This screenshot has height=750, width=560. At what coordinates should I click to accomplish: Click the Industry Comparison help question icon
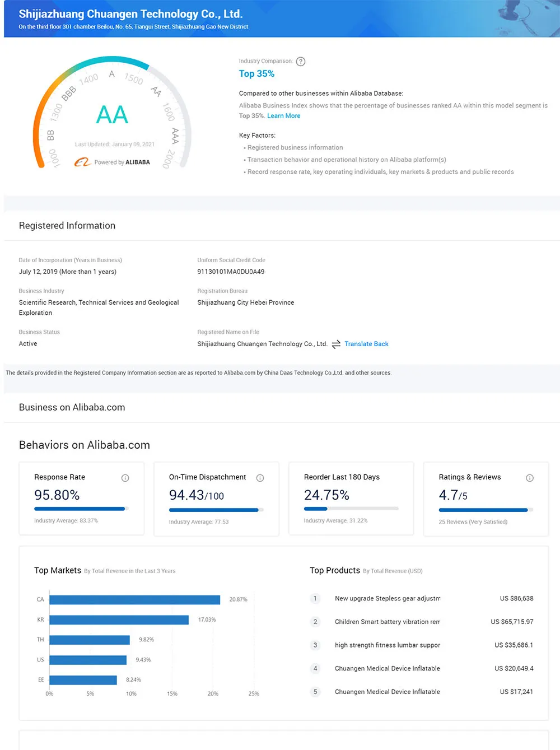coord(301,62)
